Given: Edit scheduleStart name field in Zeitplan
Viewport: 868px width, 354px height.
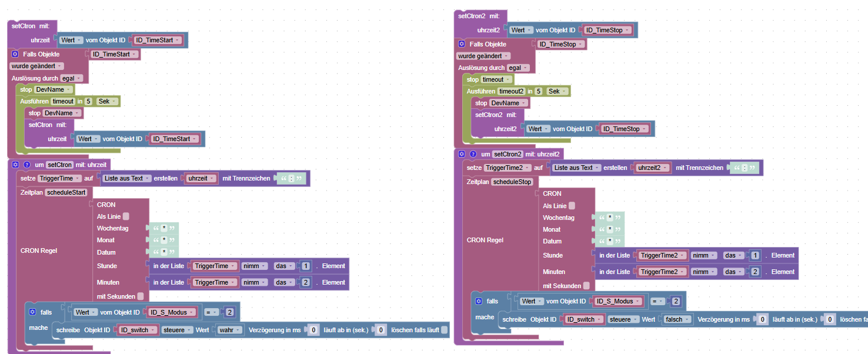Looking at the screenshot, I should coord(66,192).
